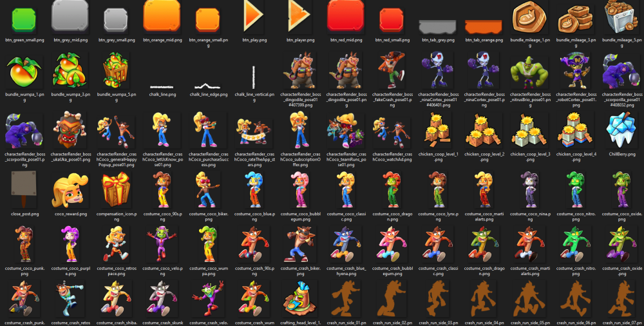The image size is (644, 326).
Task: Click the costume_coco_90s.png file name
Action: [x=162, y=216]
